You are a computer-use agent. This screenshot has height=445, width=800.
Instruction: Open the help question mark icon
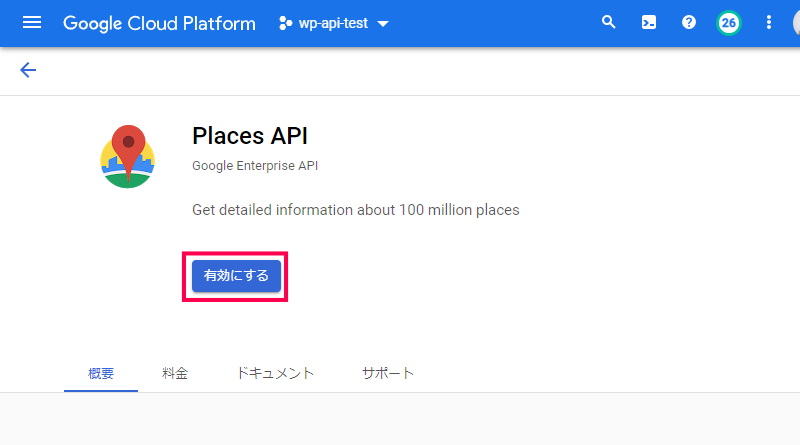point(689,22)
